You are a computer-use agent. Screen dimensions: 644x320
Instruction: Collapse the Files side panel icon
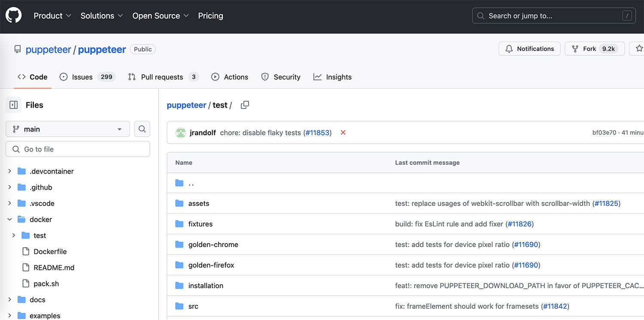pyautogui.click(x=14, y=105)
